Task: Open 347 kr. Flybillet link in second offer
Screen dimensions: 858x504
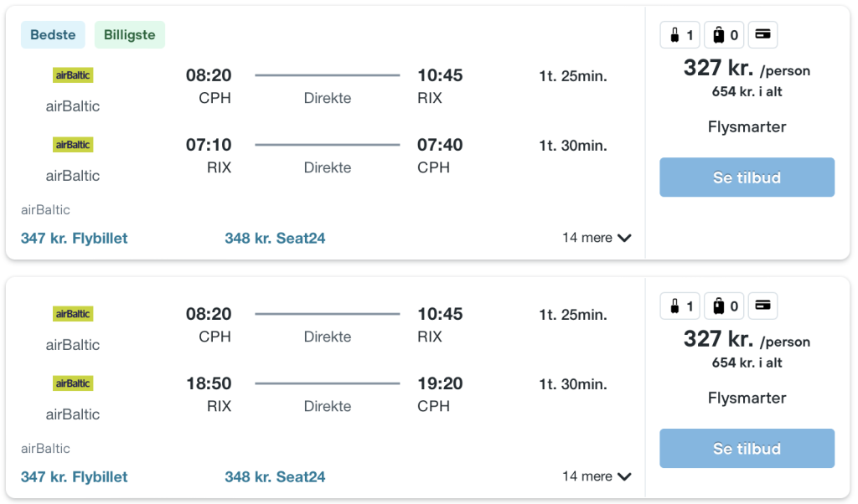Action: pos(75,477)
